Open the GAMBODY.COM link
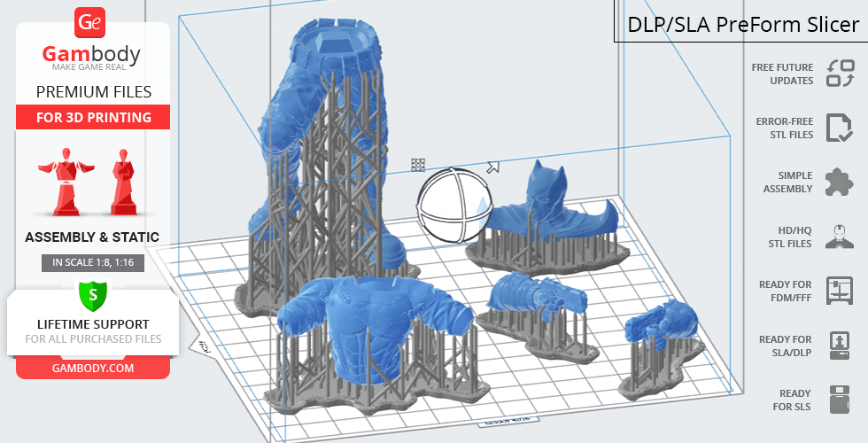This screenshot has width=868, height=443. (92, 367)
